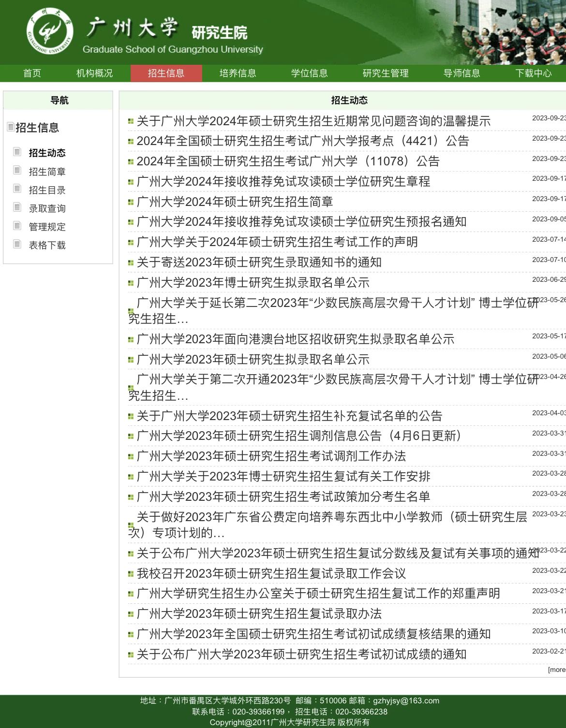Click document icon beside 表格下载 in sidebar

(x=17, y=244)
